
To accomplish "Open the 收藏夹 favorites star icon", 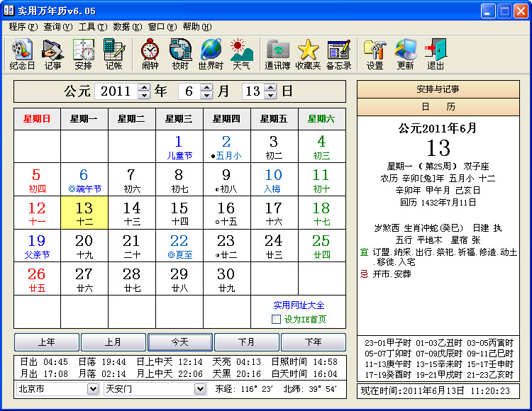I will (308, 54).
